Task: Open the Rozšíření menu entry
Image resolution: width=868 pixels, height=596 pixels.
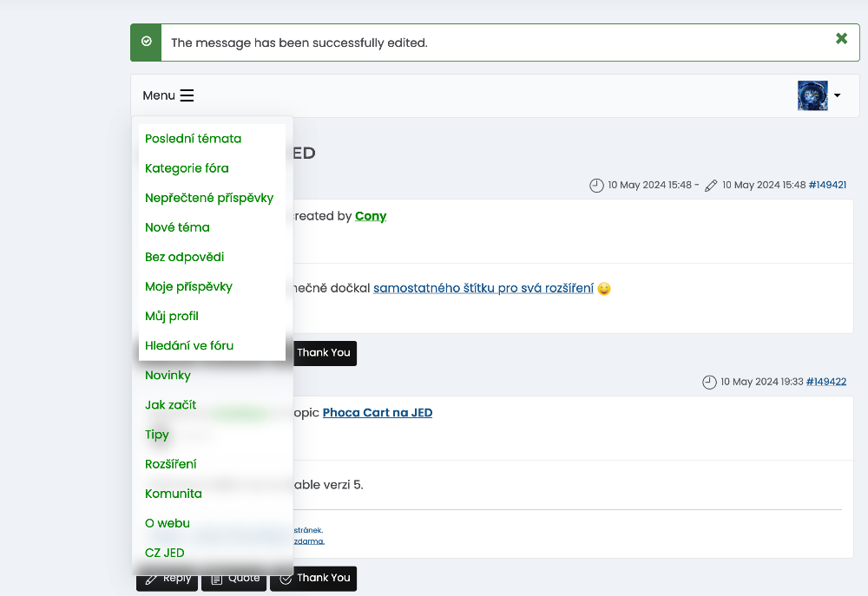Action: (x=171, y=464)
